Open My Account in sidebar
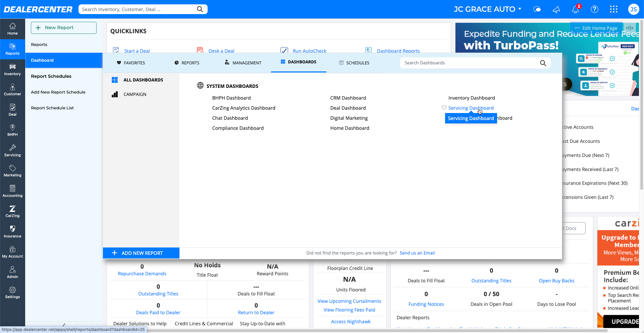Viewport: 644px width, 333px height. tap(12, 252)
